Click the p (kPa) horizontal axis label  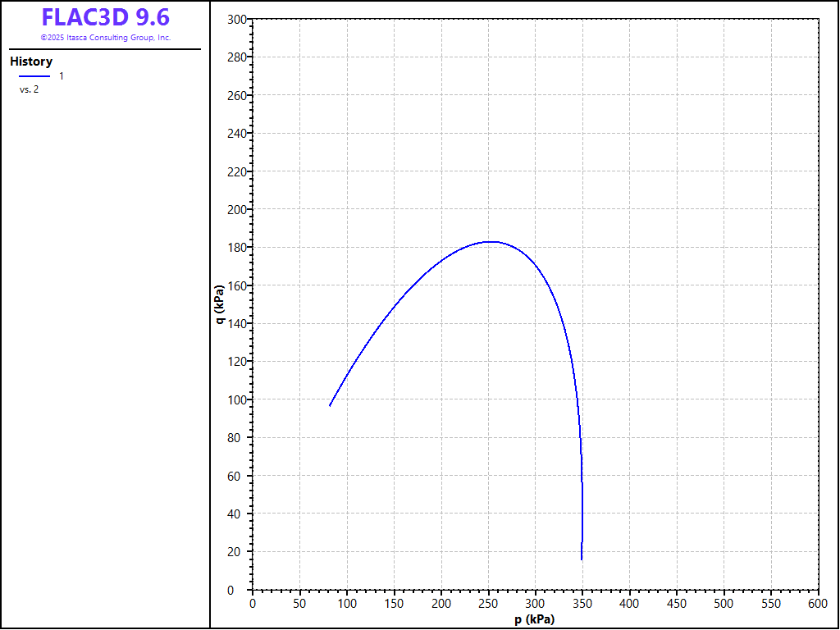(535, 619)
